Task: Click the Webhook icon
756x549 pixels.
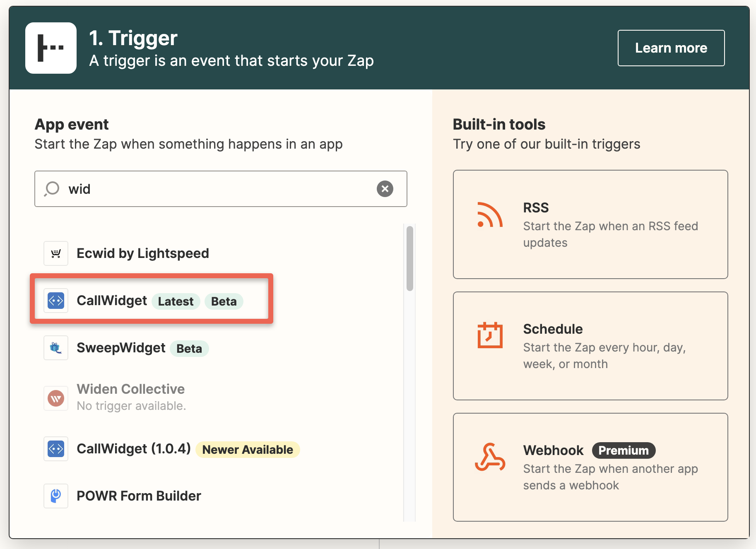Action: pos(490,457)
